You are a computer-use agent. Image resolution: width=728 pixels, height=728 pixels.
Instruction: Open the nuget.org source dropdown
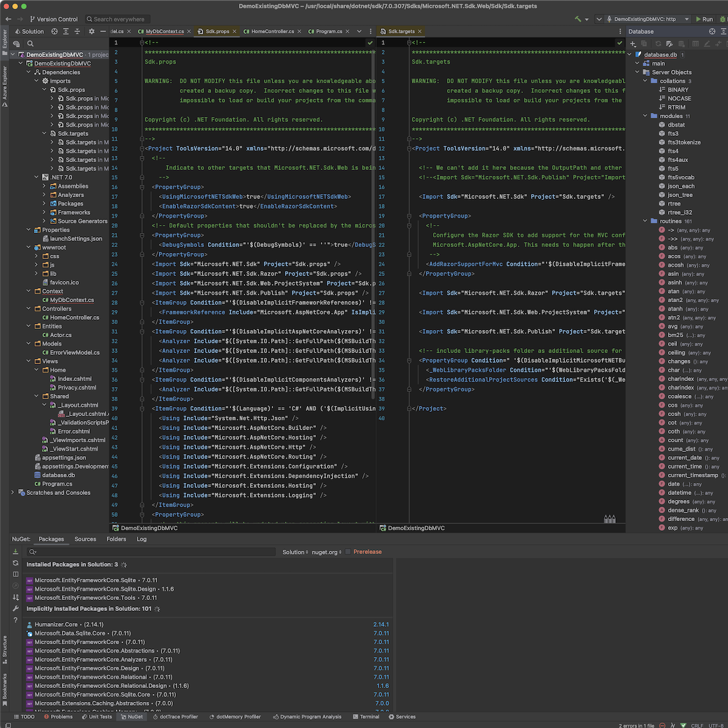[326, 552]
